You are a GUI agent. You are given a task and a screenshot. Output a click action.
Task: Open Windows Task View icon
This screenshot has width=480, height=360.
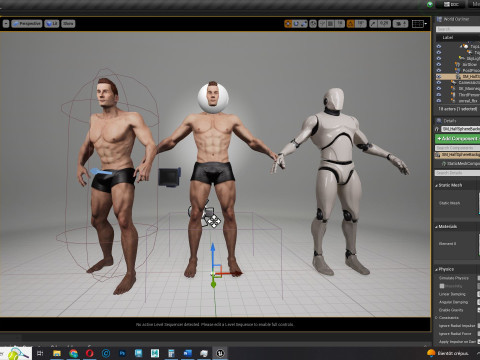pyautogui.click(x=40, y=353)
